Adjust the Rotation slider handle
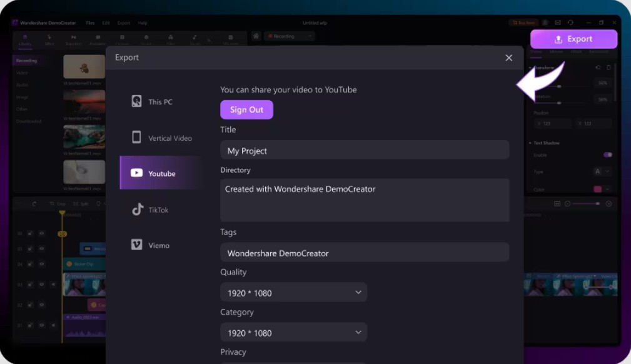Image resolution: width=631 pixels, height=364 pixels. (x=559, y=103)
